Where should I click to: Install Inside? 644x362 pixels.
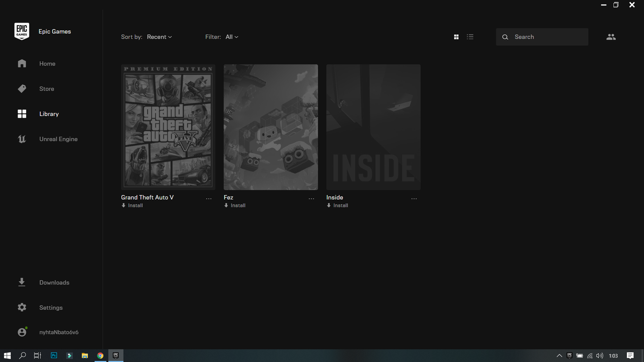point(338,205)
